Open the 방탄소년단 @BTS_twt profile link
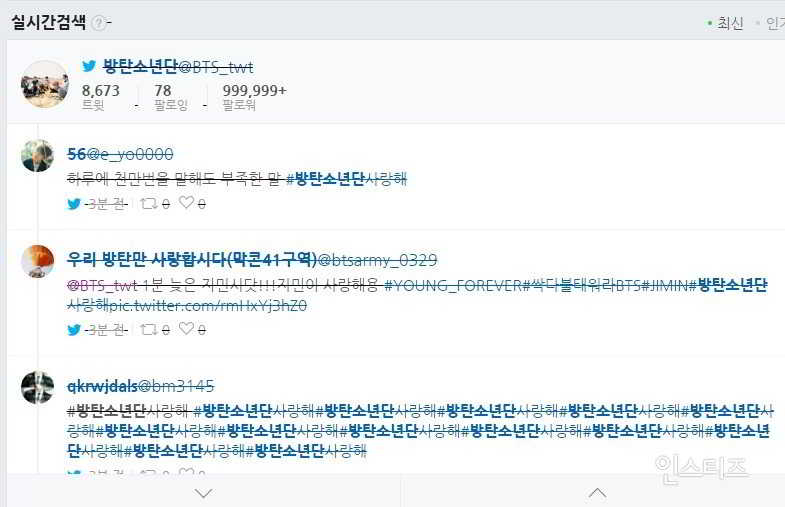This screenshot has height=507, width=785. click(x=178, y=66)
